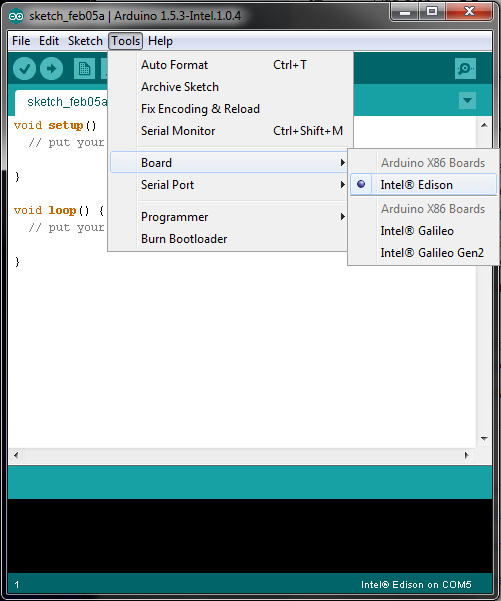Expand the Board submenu

coord(229,163)
